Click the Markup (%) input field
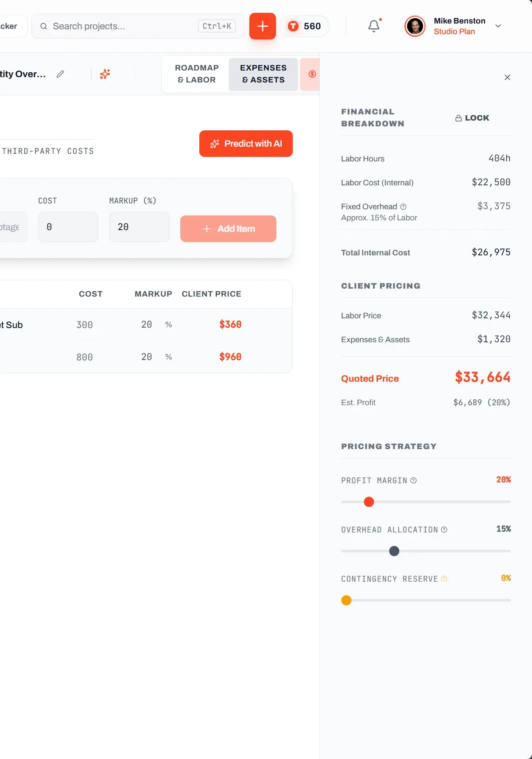The width and height of the screenshot is (532, 759). [x=139, y=227]
